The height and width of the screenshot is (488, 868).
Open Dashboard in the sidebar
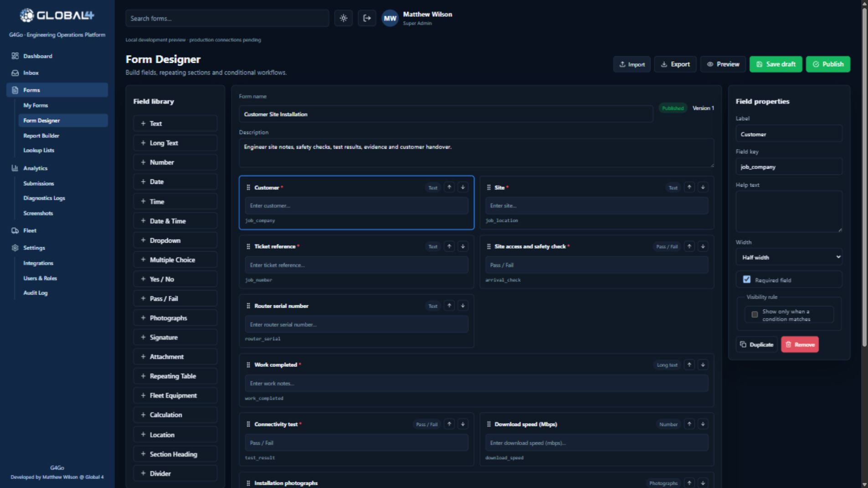57,56
